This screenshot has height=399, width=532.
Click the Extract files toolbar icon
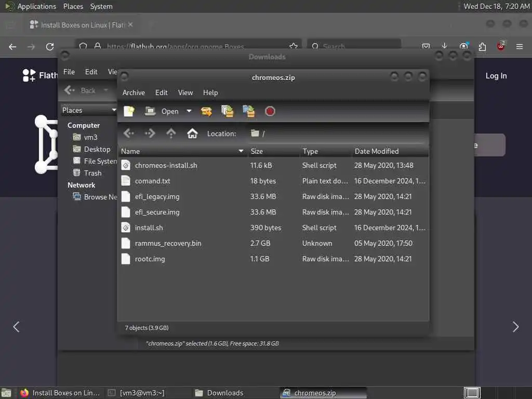coord(206,111)
